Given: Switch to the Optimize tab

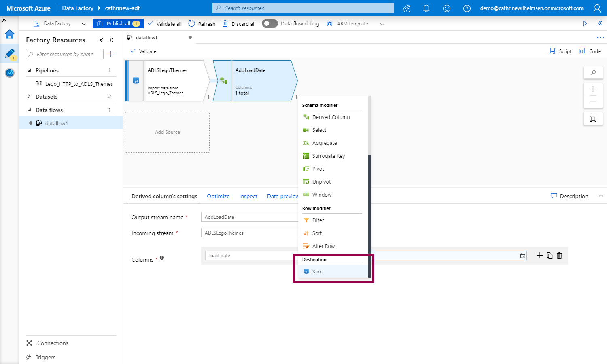Looking at the screenshot, I should pyautogui.click(x=218, y=196).
